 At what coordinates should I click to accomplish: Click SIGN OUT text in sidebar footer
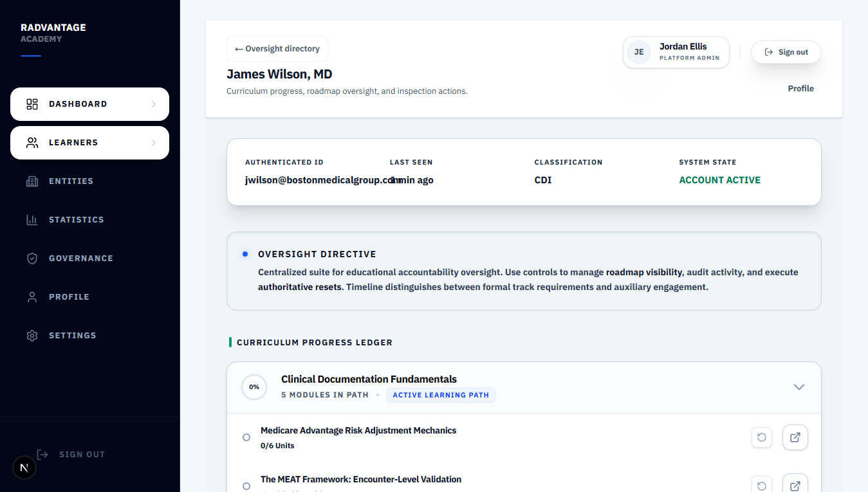tap(82, 455)
